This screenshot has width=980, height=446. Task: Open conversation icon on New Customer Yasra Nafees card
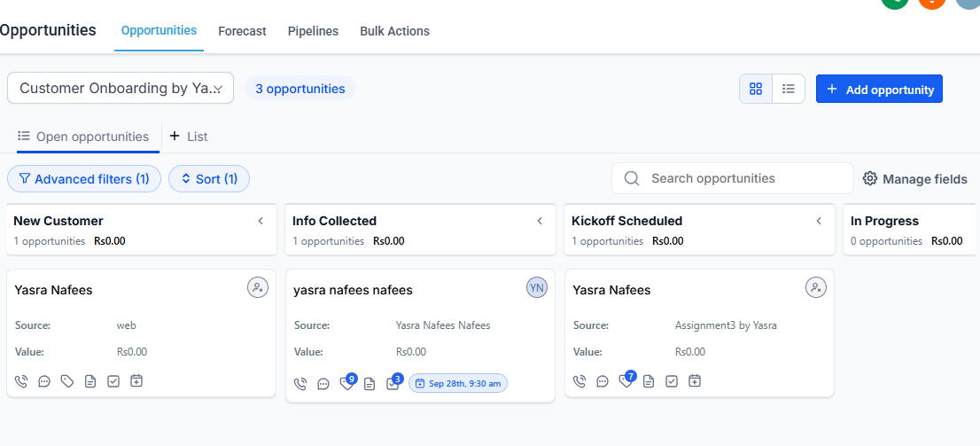click(44, 381)
